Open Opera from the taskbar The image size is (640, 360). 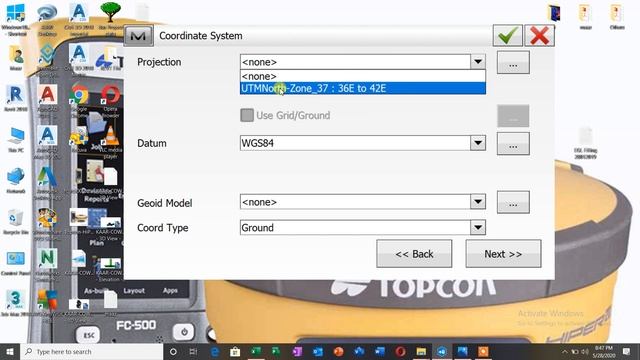400,351
